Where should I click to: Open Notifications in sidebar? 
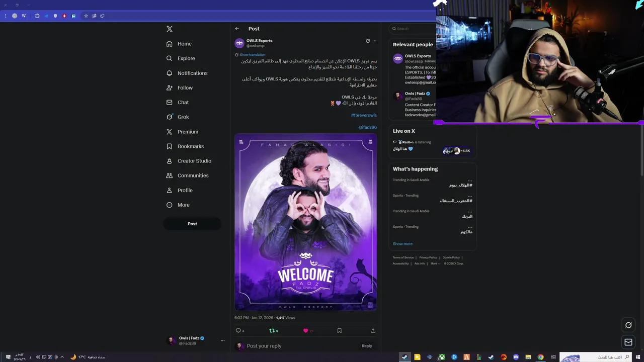point(187,73)
